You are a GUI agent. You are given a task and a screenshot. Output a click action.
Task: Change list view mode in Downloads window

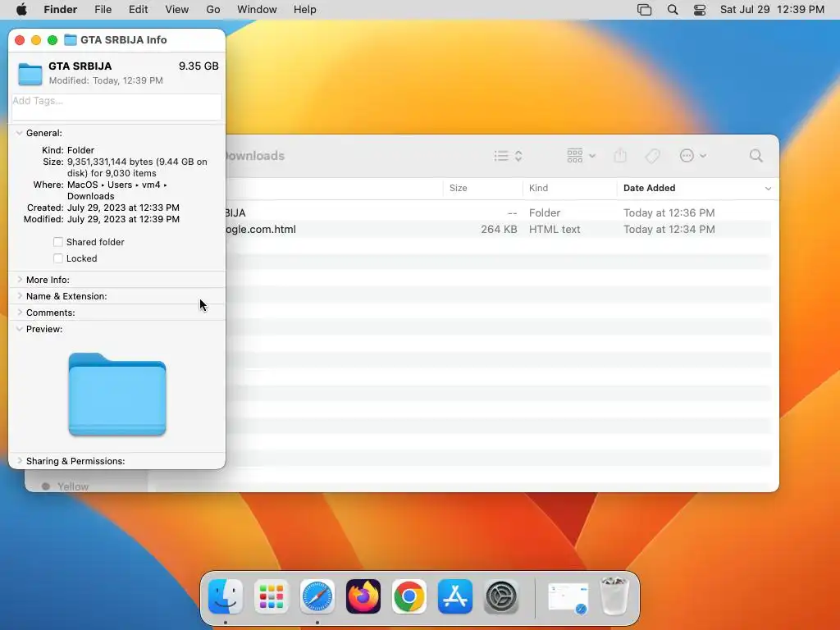click(508, 156)
